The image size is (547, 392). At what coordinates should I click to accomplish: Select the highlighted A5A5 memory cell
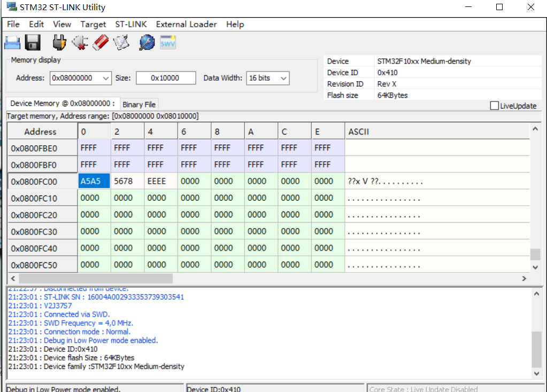tap(94, 181)
